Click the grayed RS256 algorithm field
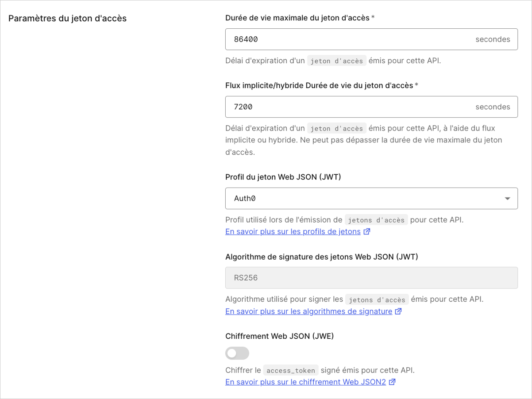Image resolution: width=532 pixels, height=399 pixels. (x=371, y=277)
